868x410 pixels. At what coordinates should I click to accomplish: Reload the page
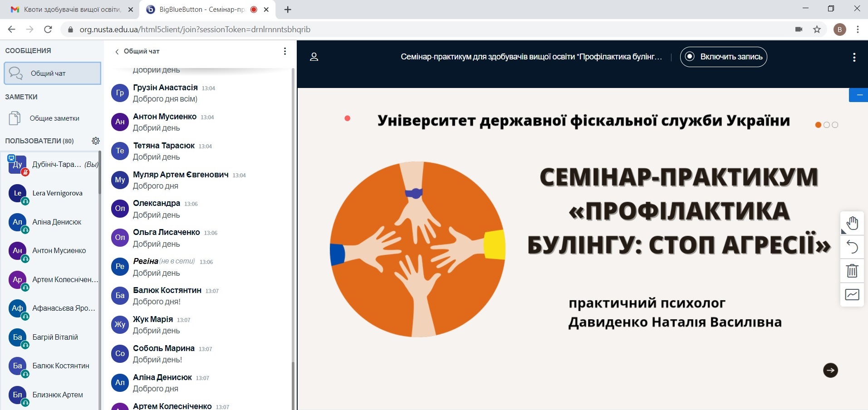[x=48, y=29]
